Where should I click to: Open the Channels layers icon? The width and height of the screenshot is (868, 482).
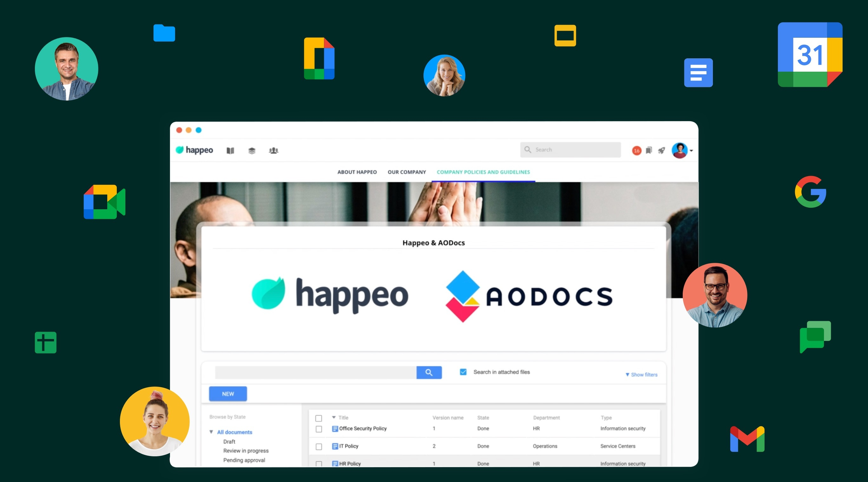coord(251,151)
